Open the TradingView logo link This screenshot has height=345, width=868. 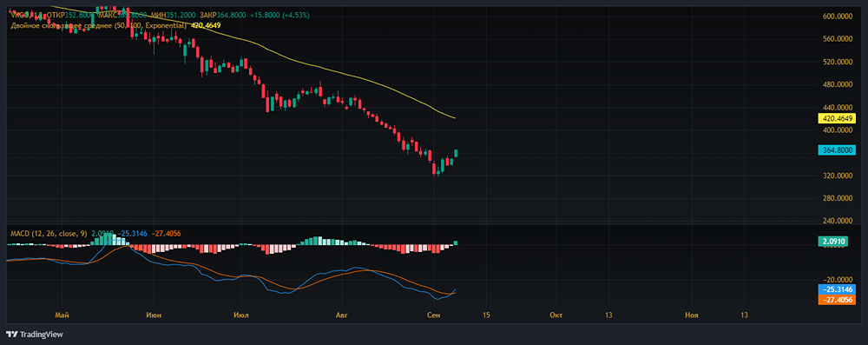35,335
